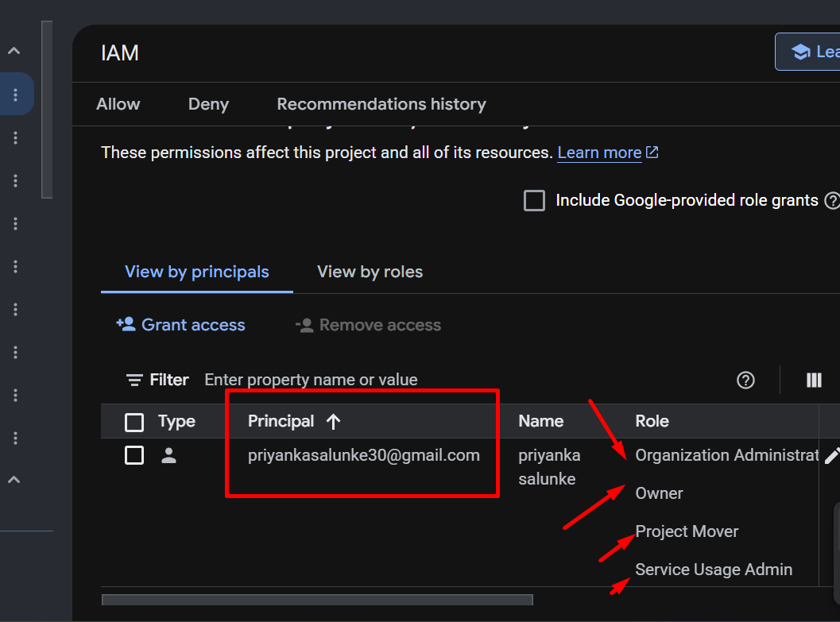Click the Service Usage Admin role
The width and height of the screenshot is (840, 622).
714,570
